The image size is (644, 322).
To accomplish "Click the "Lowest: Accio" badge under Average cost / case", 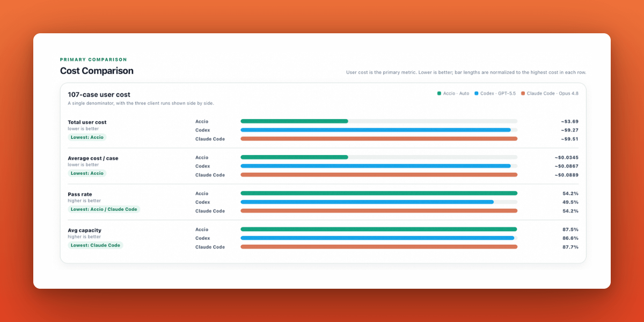I will [87, 173].
